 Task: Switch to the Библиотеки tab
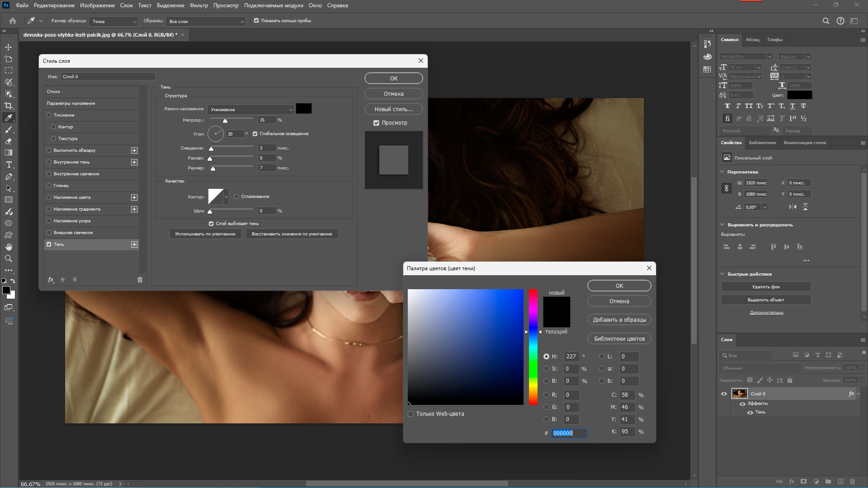[x=762, y=143]
